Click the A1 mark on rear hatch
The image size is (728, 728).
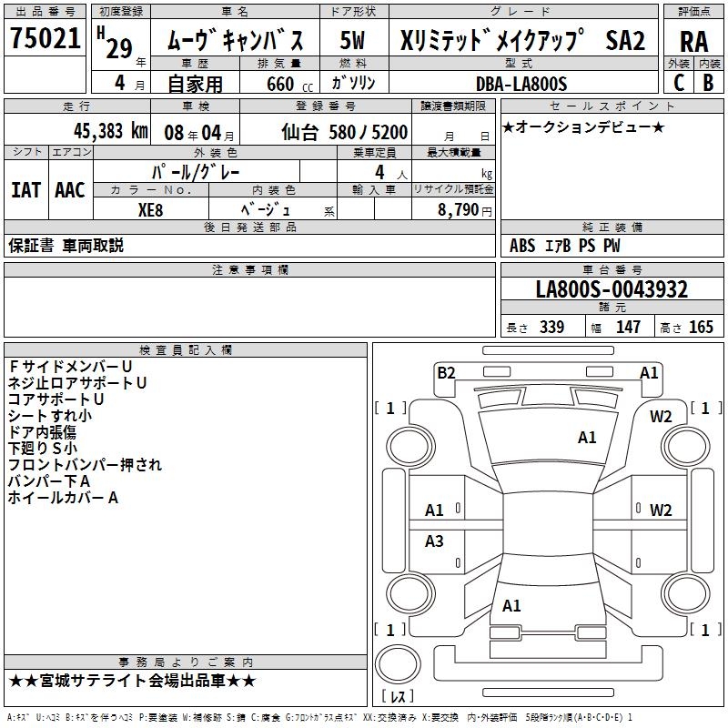pos(511,606)
